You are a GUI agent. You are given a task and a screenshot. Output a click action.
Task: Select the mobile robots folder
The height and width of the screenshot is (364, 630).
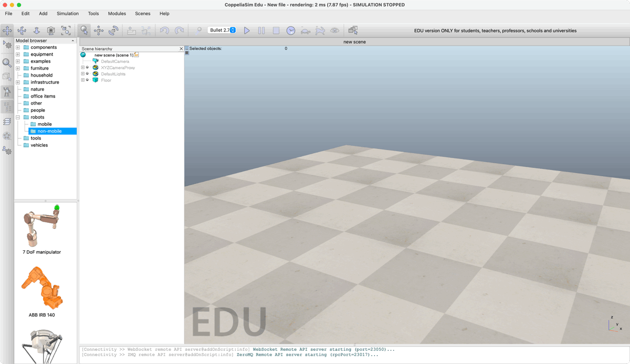point(45,124)
